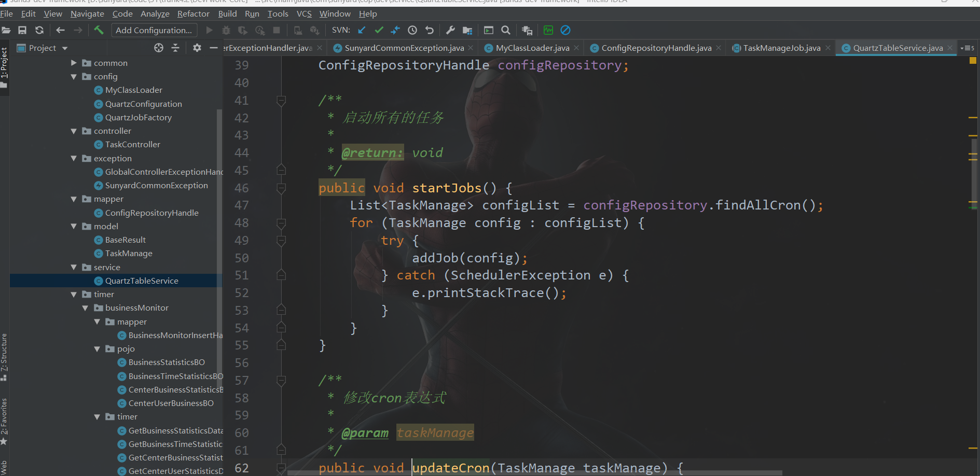The width and height of the screenshot is (980, 476).
Task: Collapse the config folder arrow
Action: tap(74, 77)
